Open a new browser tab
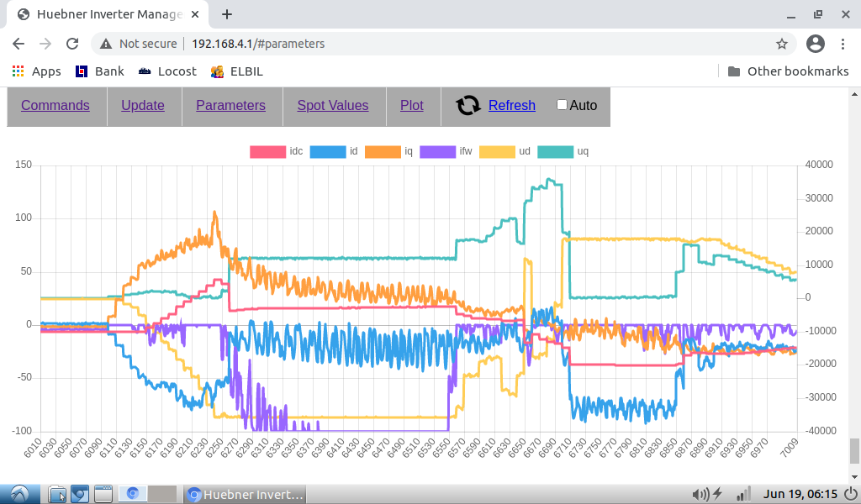 point(227,14)
